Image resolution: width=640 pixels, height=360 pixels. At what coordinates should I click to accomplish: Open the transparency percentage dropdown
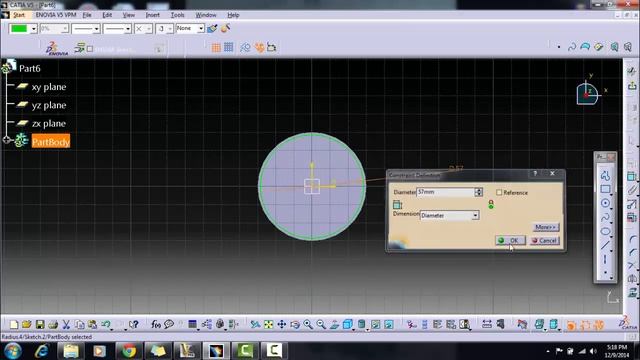pos(64,29)
